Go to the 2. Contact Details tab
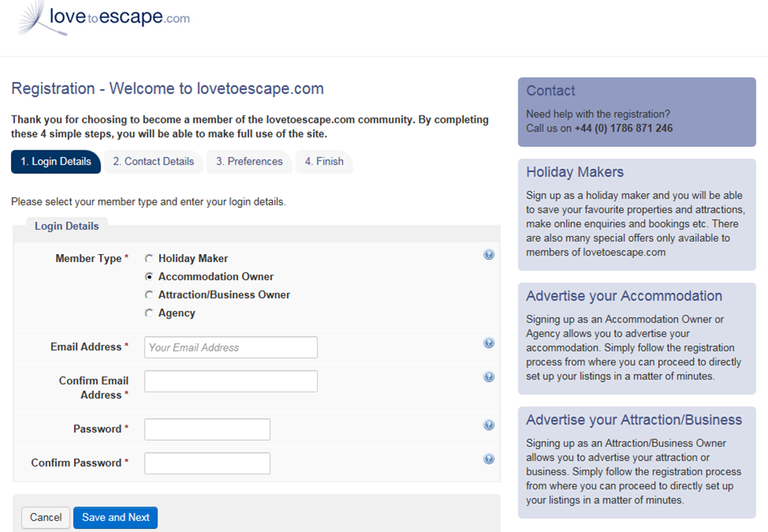The width and height of the screenshot is (768, 532). click(153, 161)
